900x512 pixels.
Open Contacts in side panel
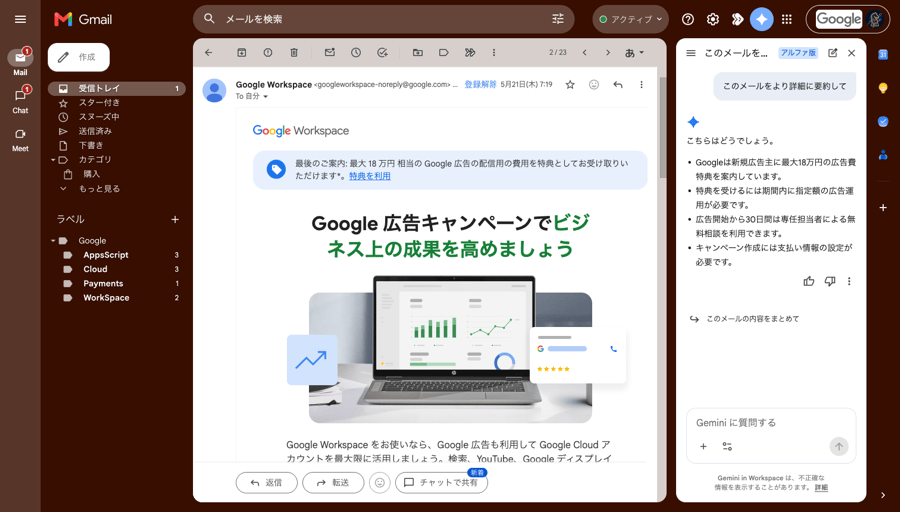[883, 155]
